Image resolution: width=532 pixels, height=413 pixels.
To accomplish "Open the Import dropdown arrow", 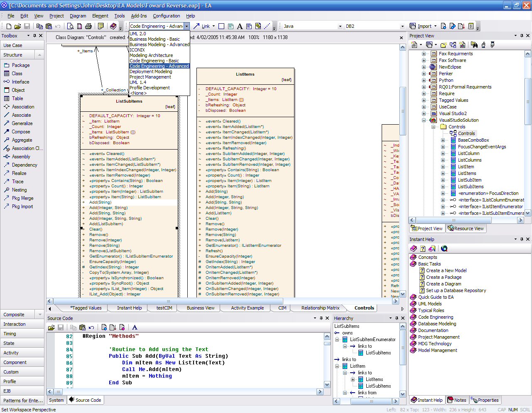I will point(436,26).
